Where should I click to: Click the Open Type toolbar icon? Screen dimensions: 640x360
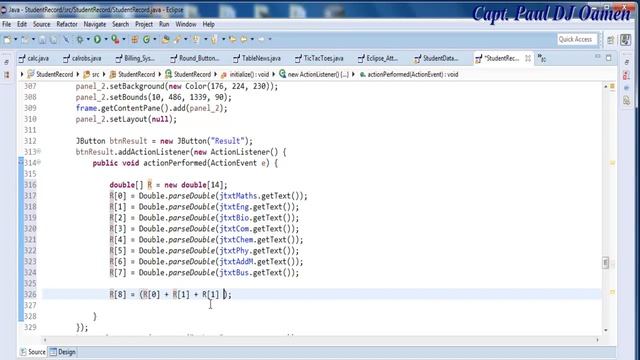click(x=165, y=40)
